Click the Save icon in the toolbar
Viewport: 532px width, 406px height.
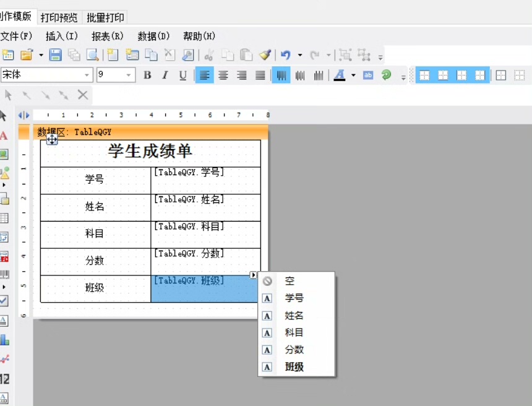pyautogui.click(x=56, y=55)
